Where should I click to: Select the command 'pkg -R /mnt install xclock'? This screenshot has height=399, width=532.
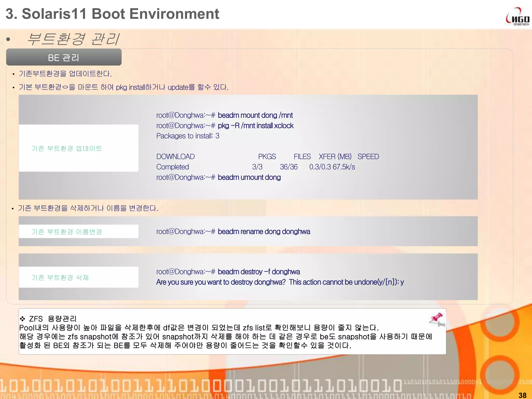pos(256,125)
